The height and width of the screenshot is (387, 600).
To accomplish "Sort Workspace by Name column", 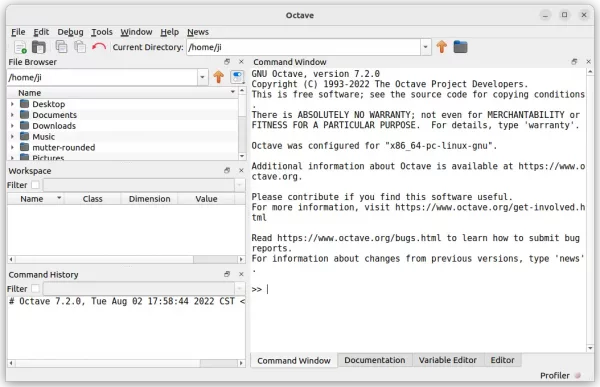I will click(x=36, y=199).
